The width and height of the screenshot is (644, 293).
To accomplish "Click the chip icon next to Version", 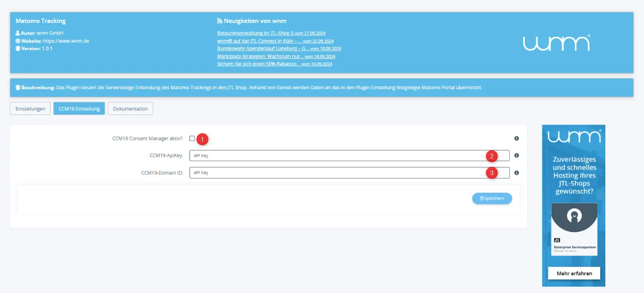I will 17,48.
